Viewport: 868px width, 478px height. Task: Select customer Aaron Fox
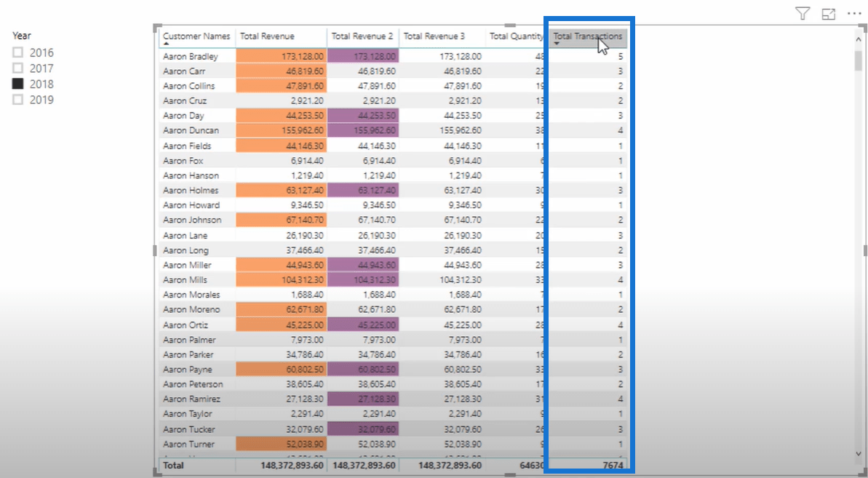[183, 161]
